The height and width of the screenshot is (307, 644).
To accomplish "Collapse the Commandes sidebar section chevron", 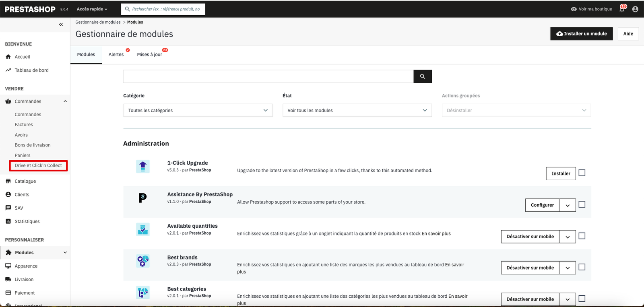I will [x=65, y=101].
